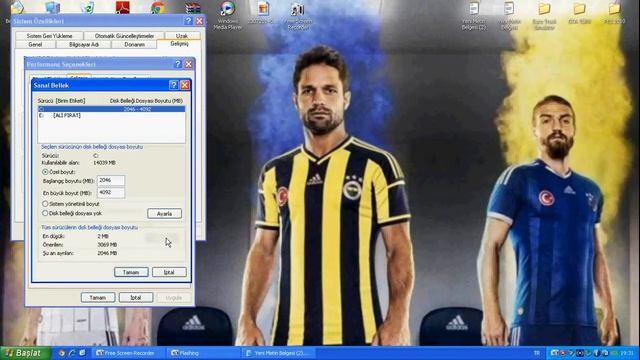The image size is (640, 360).
Task: Open the My Computer desktop icon
Action: click(53, 8)
